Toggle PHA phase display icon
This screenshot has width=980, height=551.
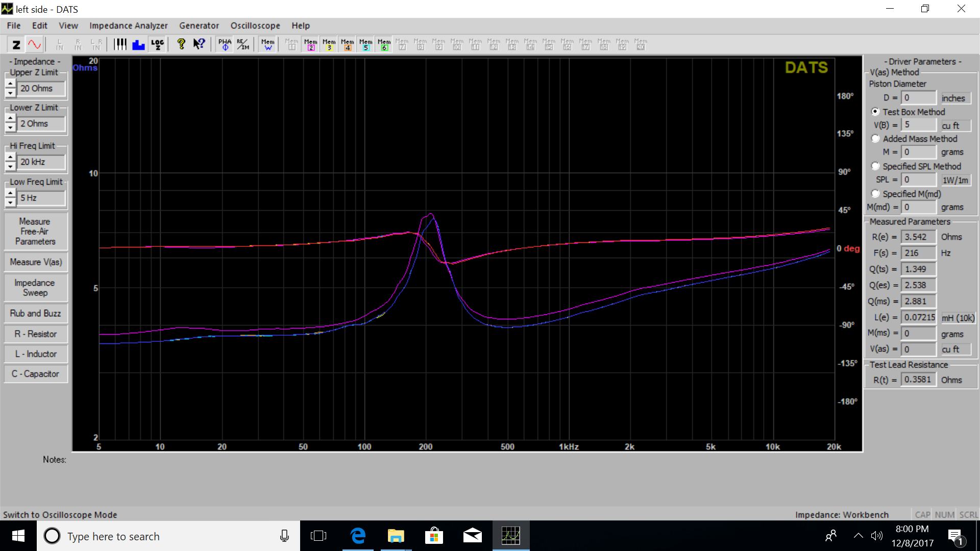click(225, 44)
